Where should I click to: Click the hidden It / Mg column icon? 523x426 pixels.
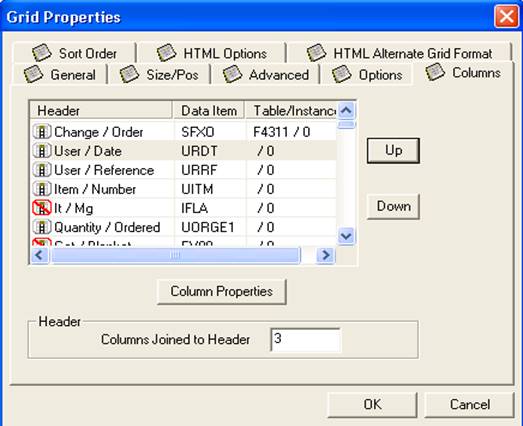[42, 208]
